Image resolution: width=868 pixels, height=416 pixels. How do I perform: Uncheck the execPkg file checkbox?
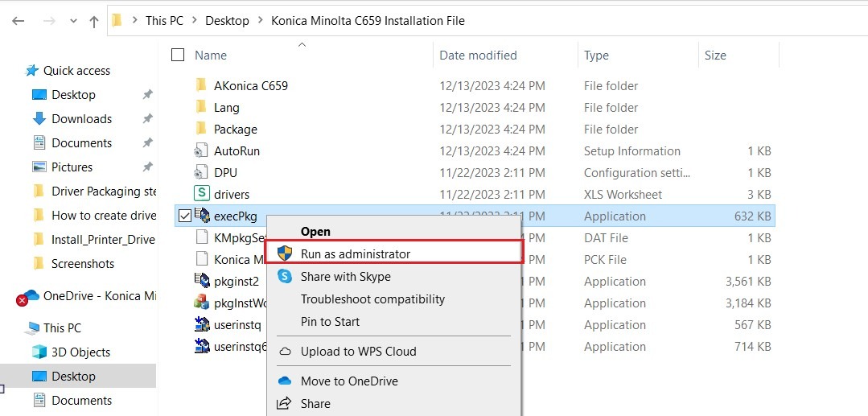point(184,216)
